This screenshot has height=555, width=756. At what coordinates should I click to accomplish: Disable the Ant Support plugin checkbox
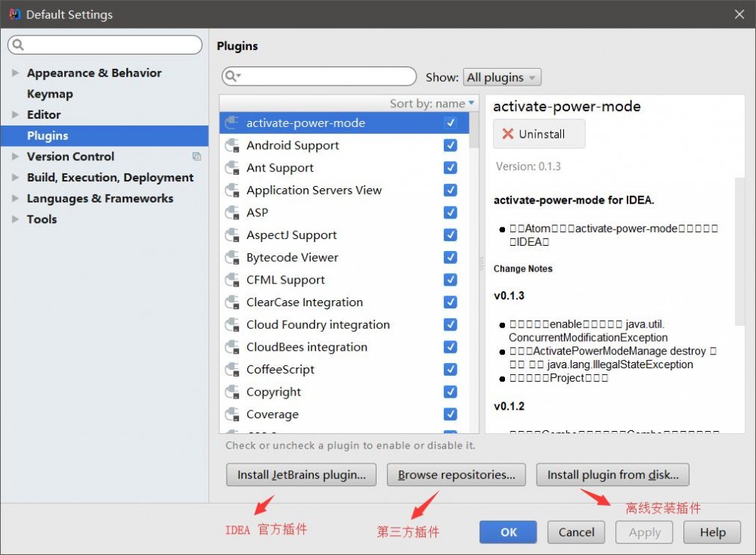pyautogui.click(x=451, y=168)
